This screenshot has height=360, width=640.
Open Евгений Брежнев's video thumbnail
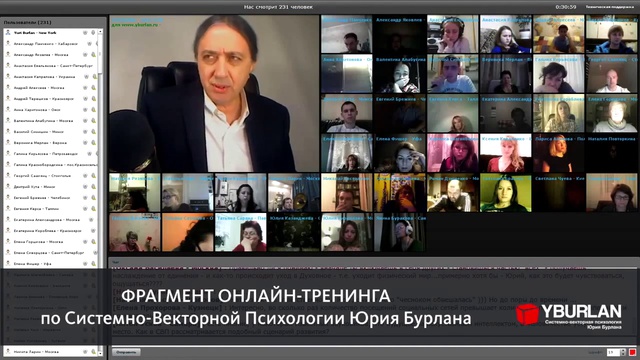click(400, 113)
